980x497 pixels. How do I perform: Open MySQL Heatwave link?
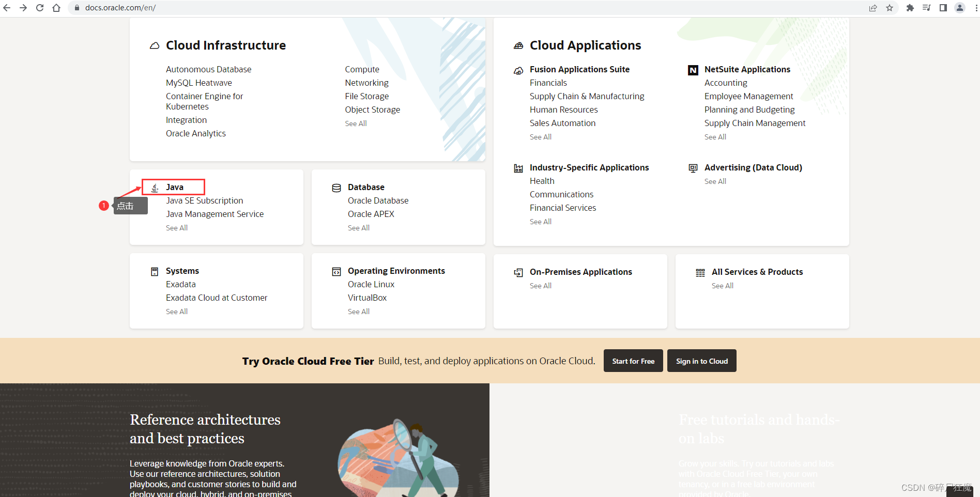pos(199,83)
